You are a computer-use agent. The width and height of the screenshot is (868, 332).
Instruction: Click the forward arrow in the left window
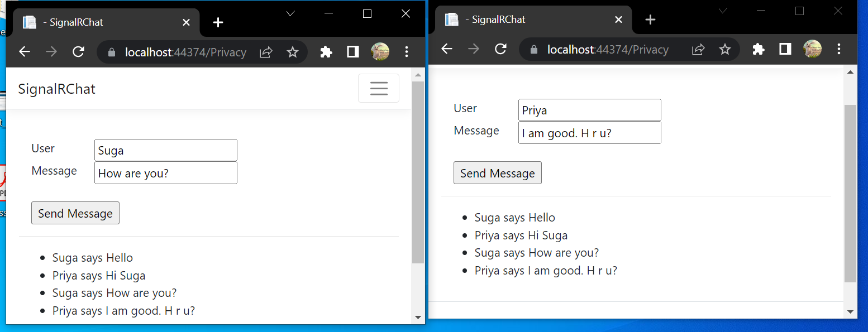click(51, 51)
